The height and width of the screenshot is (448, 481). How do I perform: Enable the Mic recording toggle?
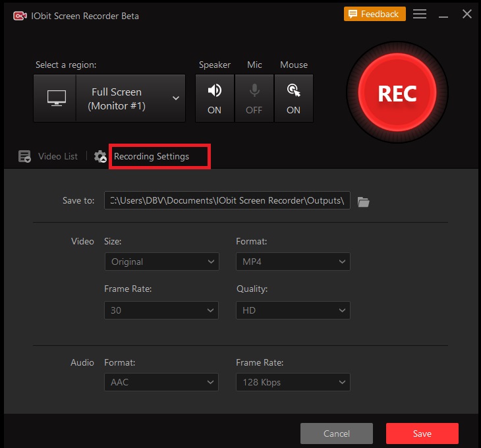pos(254,98)
